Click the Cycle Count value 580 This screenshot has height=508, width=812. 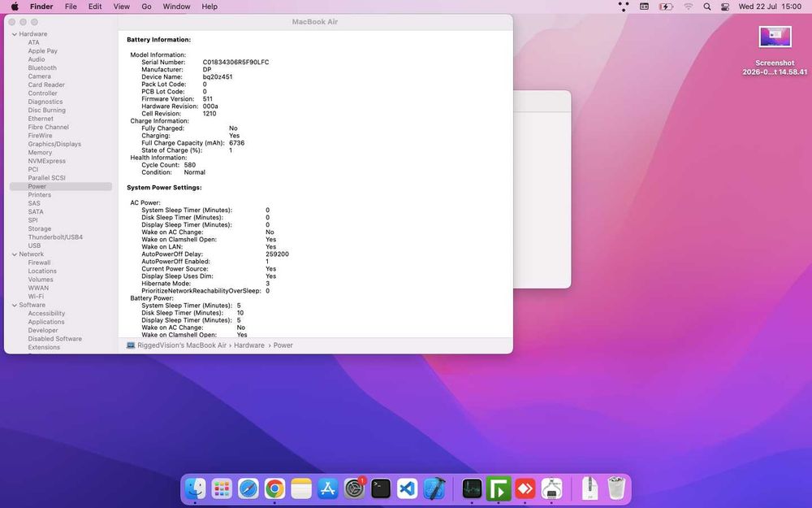point(189,165)
